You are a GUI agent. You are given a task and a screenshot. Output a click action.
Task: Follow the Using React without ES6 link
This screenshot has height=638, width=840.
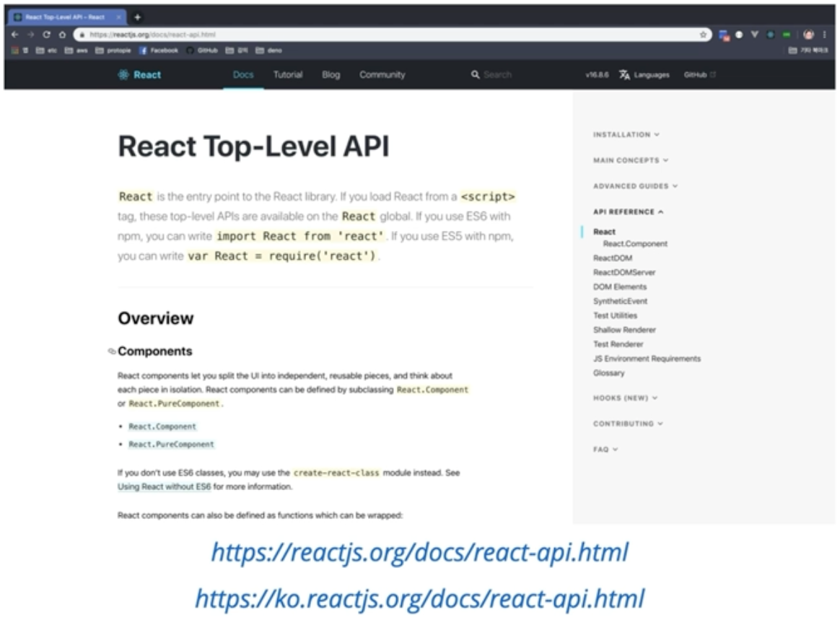tap(164, 487)
